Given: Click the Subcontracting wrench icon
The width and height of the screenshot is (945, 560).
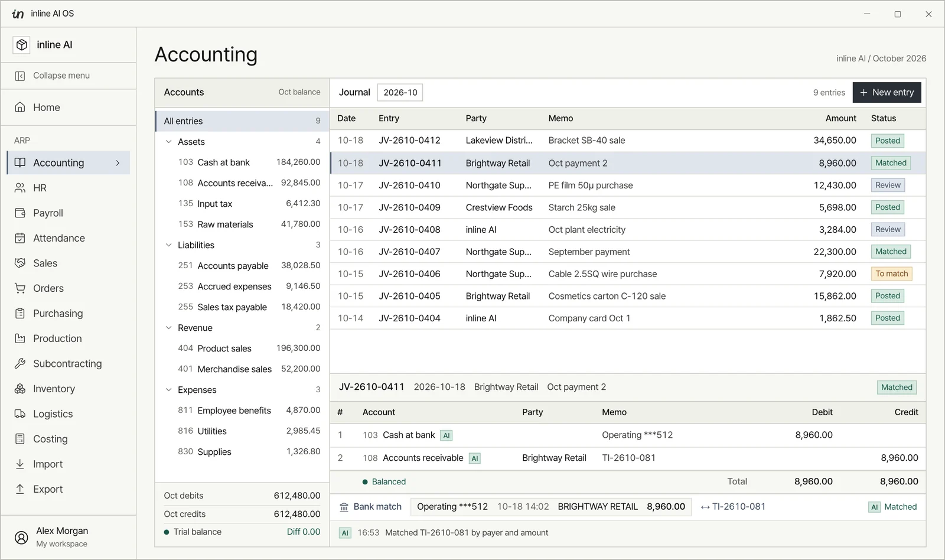Looking at the screenshot, I should (x=20, y=363).
